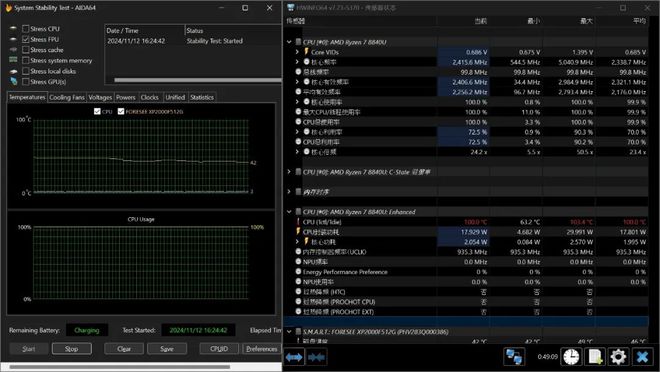Screen dimensions: 660x372
Task: Click the blue X close sensors icon
Action: (642, 357)
